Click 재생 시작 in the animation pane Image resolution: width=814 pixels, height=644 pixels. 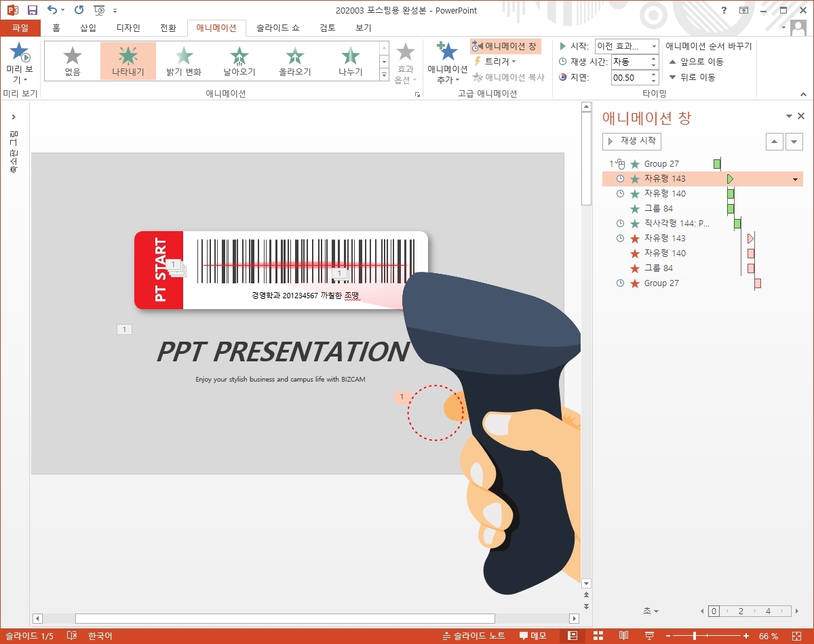pos(632,141)
